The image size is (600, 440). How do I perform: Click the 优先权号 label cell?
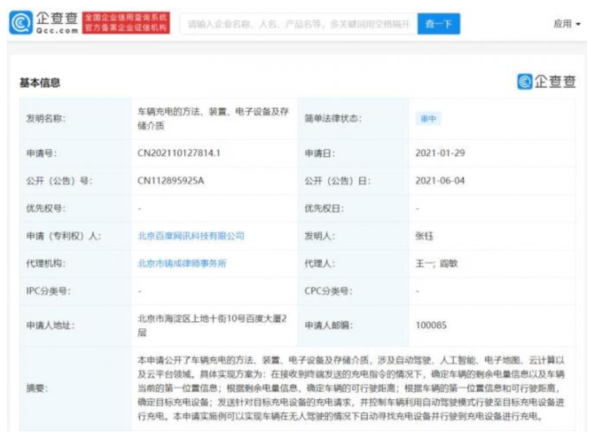[x=75, y=209]
